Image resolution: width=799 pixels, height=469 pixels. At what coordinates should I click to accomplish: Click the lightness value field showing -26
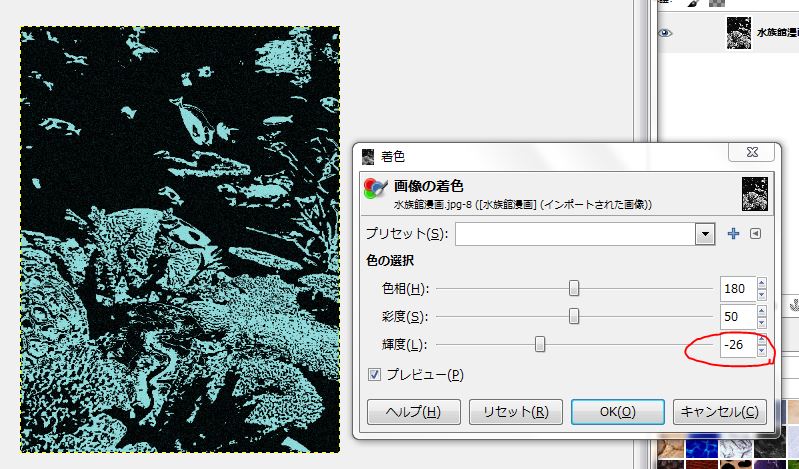tap(737, 345)
